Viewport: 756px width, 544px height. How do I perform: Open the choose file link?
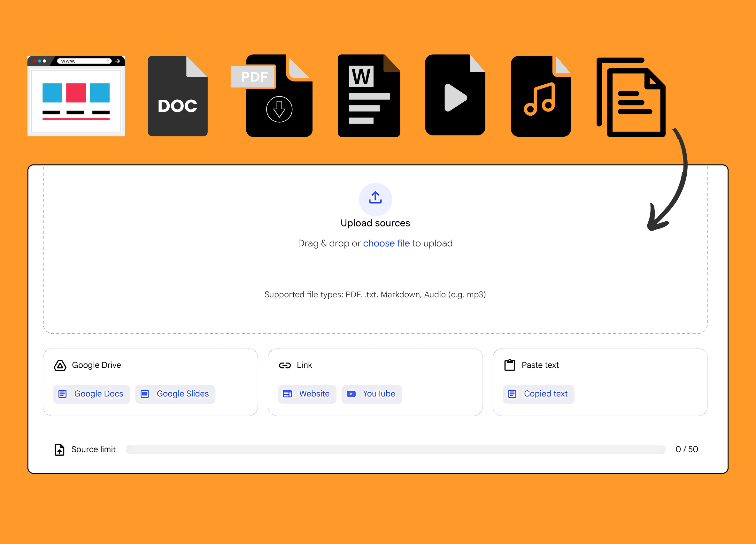point(386,243)
